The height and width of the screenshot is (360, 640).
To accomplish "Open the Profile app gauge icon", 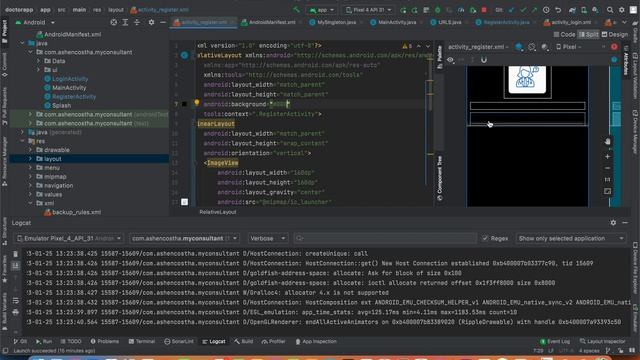I will (x=461, y=10).
